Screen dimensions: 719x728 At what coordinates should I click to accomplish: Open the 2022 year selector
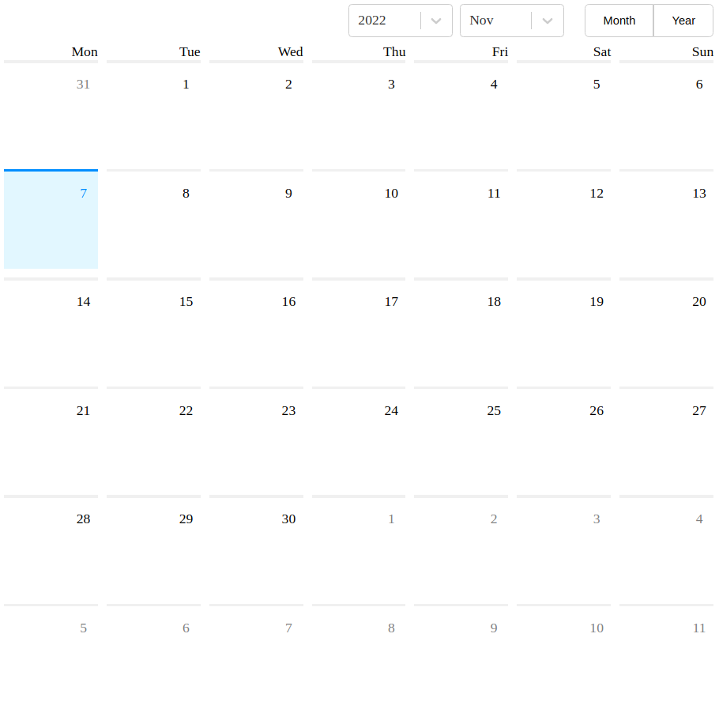pyautogui.click(x=387, y=21)
